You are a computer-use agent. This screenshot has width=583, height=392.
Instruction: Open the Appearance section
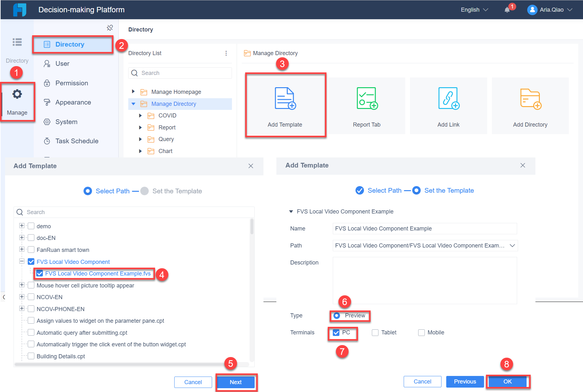73,102
